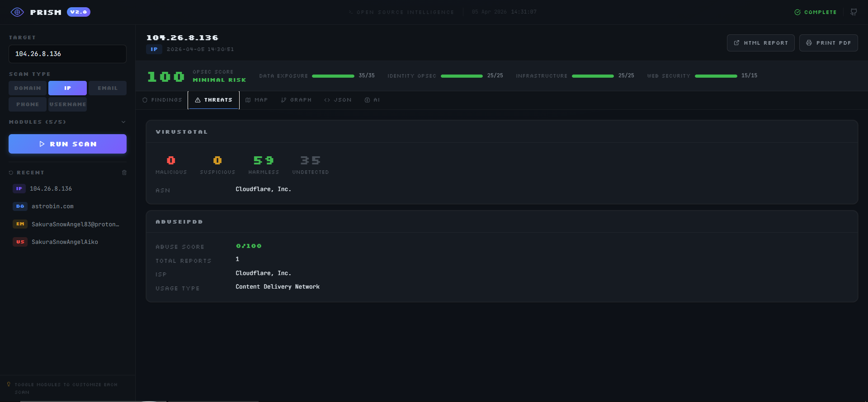This screenshot has height=402, width=868.
Task: Click the ABUSEIPDB card title
Action: [179, 222]
